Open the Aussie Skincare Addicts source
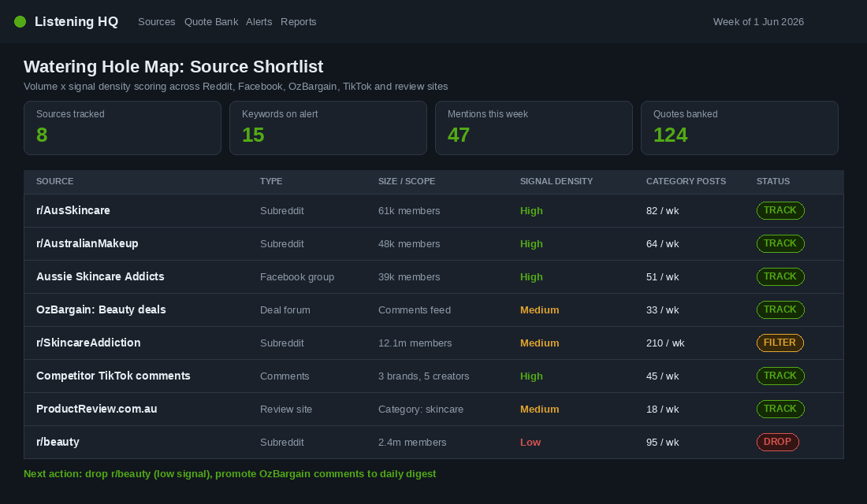 tap(433, 277)
